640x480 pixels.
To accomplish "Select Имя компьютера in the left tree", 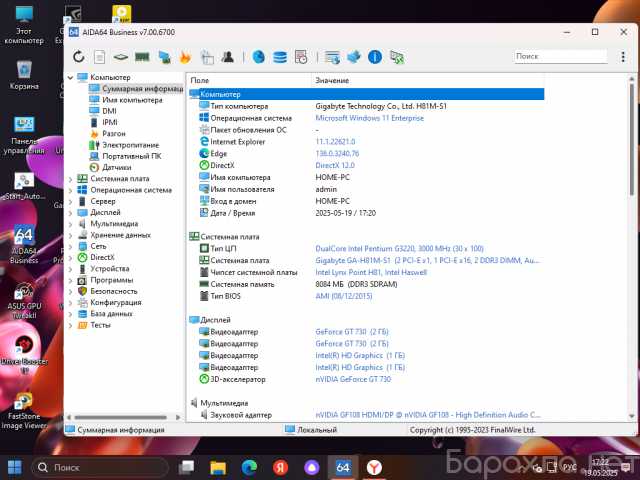I will click(x=132, y=100).
